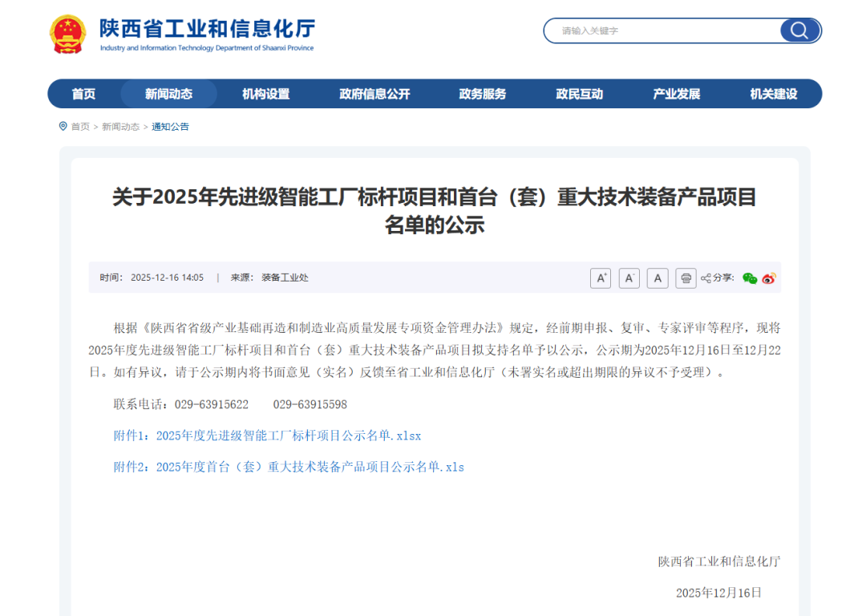
Task: Select the 新闻动态 navigation tab
Action: tap(168, 94)
